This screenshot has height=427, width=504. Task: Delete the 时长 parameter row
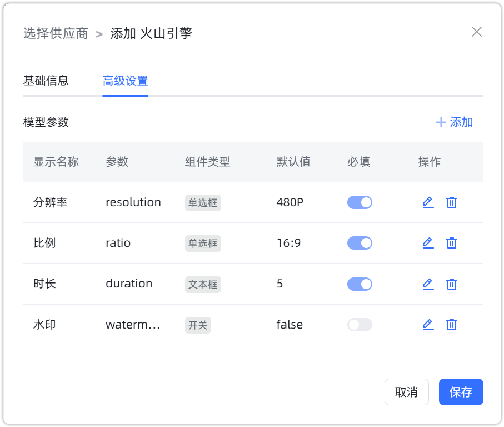pyautogui.click(x=452, y=284)
